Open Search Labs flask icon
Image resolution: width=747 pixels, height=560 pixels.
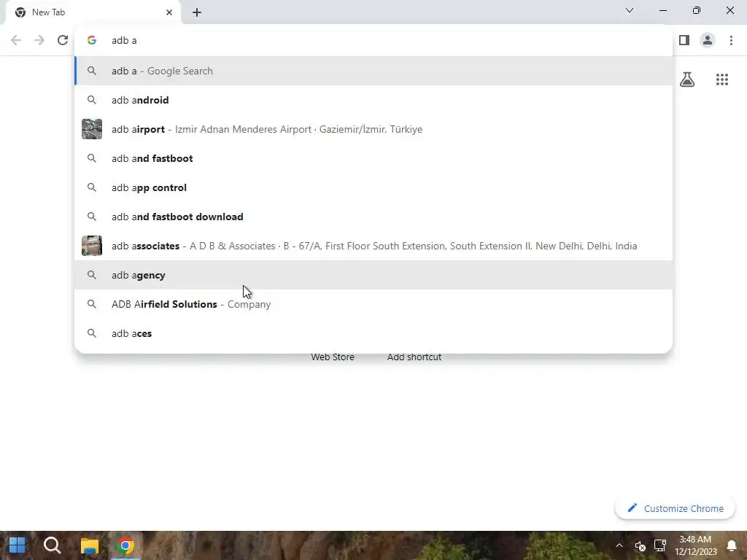pos(687,79)
